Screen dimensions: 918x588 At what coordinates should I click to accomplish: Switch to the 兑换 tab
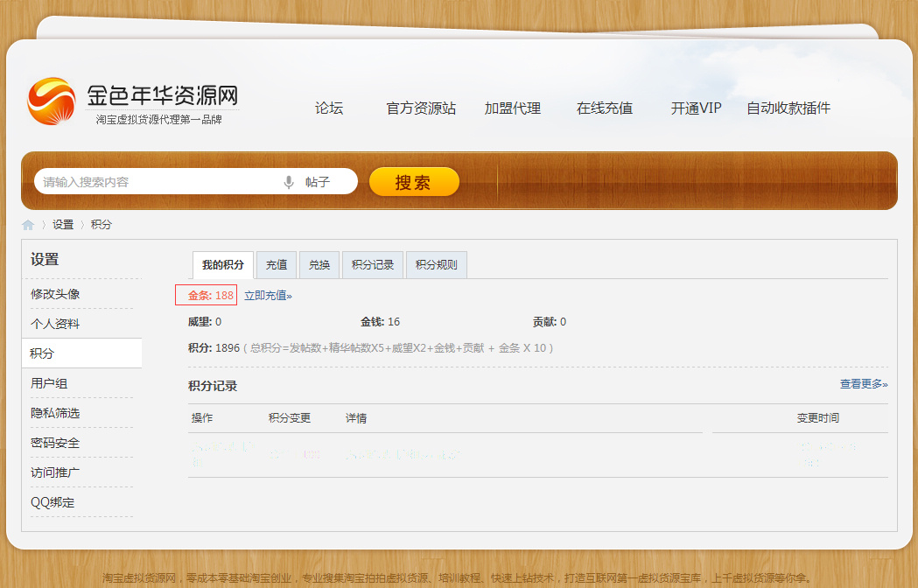click(319, 265)
